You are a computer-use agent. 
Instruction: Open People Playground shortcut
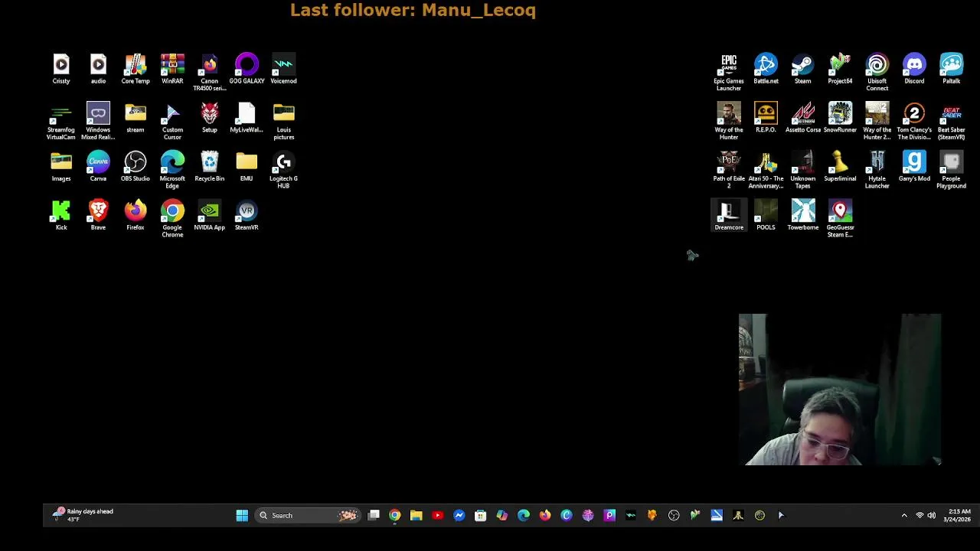click(952, 170)
